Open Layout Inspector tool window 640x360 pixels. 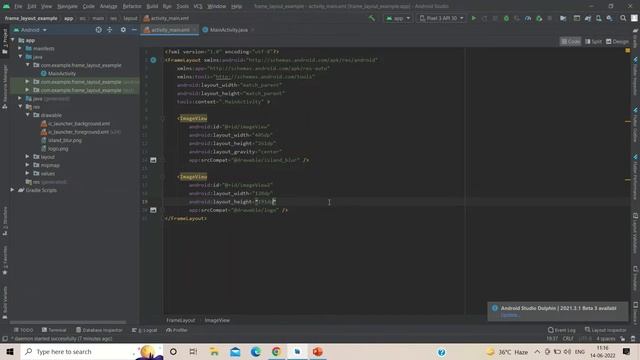[x=605, y=330]
